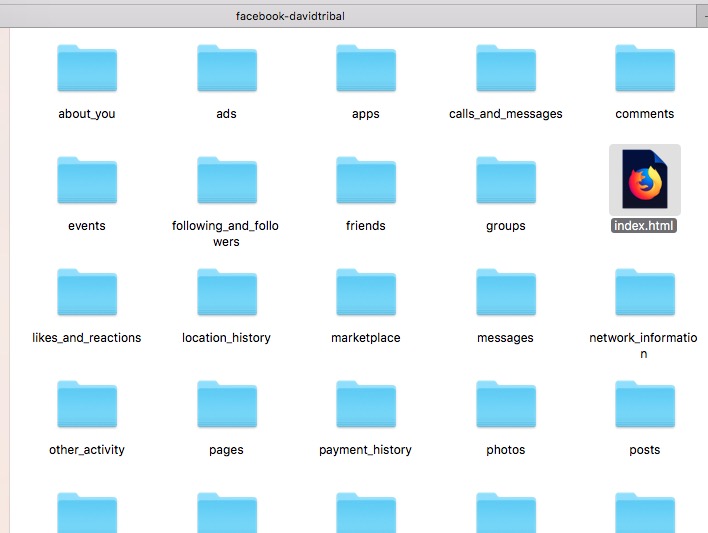Image resolution: width=708 pixels, height=533 pixels.
Task: Select the network_information label
Action: coord(643,346)
